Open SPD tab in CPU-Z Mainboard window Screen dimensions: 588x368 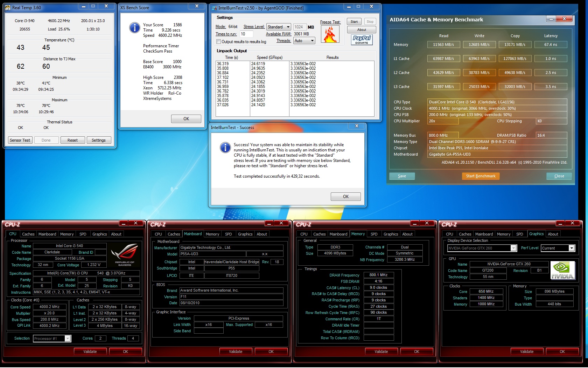tap(228, 234)
